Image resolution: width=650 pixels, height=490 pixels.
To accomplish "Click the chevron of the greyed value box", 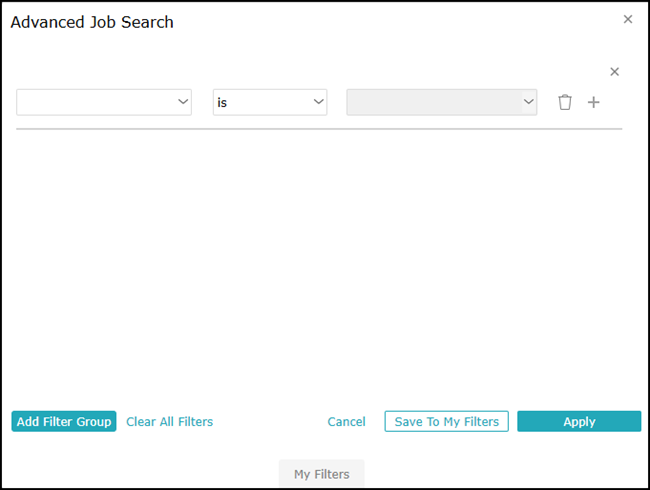I will 528,102.
